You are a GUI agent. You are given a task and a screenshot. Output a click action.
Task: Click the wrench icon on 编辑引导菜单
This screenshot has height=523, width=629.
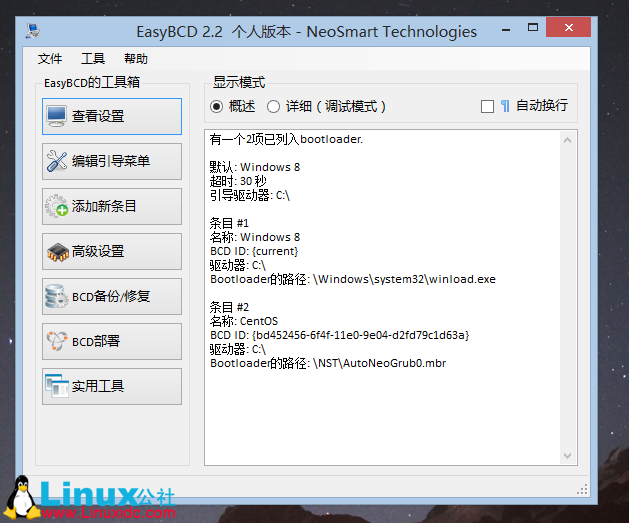coord(57,161)
